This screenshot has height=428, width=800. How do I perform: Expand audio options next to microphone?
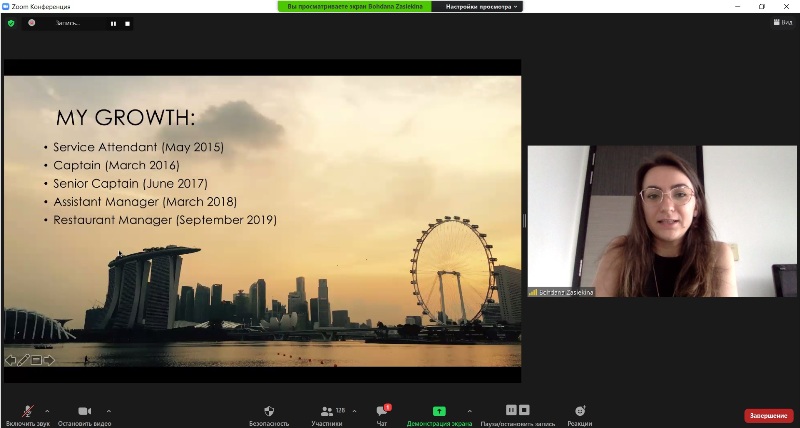pyautogui.click(x=47, y=411)
